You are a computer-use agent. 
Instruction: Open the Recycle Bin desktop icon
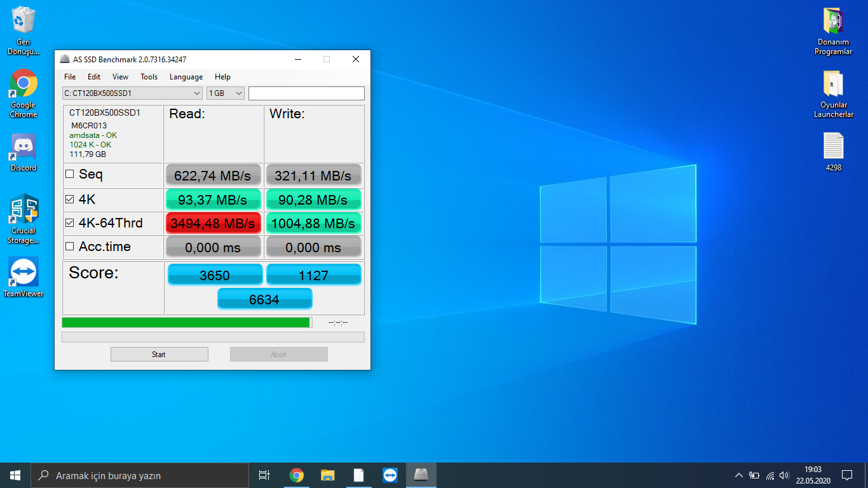(x=24, y=30)
